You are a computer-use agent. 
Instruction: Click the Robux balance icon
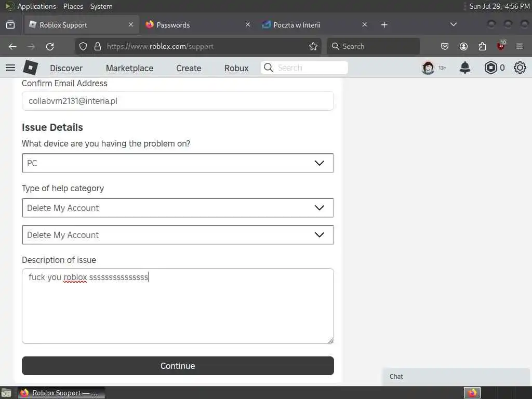click(490, 68)
